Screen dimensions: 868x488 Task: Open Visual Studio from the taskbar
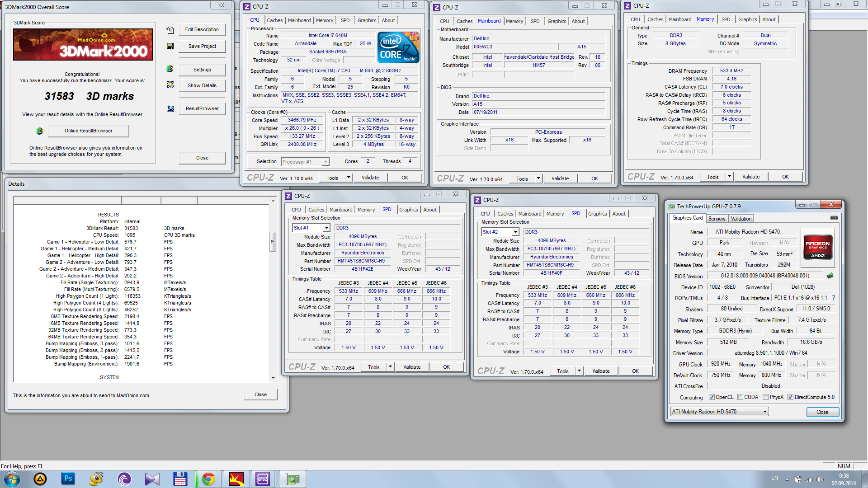(152, 479)
